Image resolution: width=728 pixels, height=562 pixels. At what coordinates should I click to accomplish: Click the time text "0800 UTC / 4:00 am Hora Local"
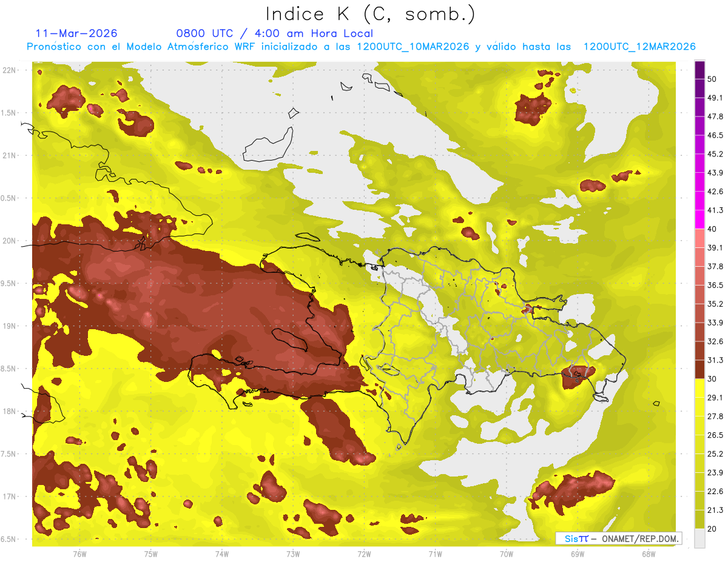click(274, 33)
